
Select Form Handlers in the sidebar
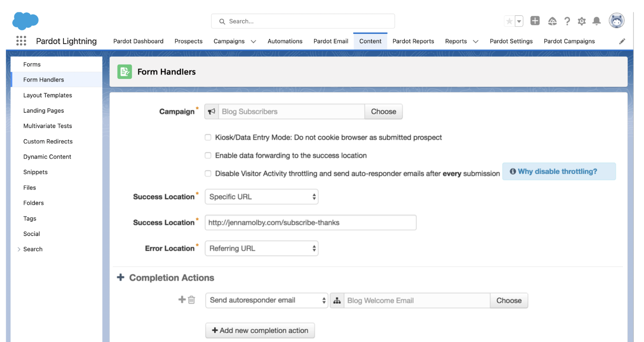(x=56, y=80)
